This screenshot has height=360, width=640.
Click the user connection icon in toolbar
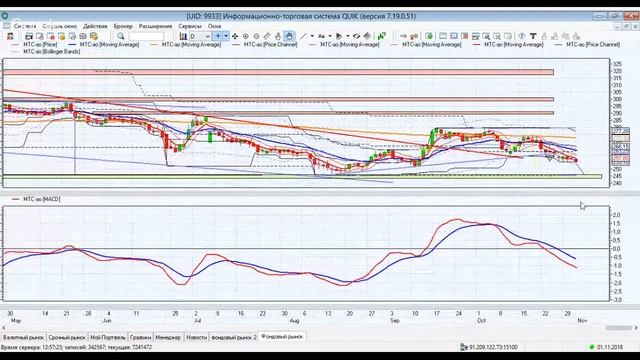[x=10, y=36]
